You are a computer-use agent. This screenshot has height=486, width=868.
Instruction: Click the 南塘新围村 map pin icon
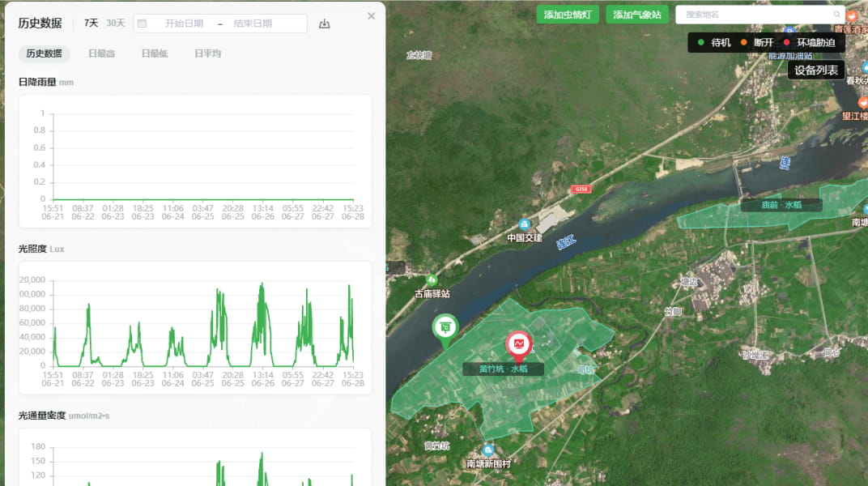pyautogui.click(x=487, y=450)
